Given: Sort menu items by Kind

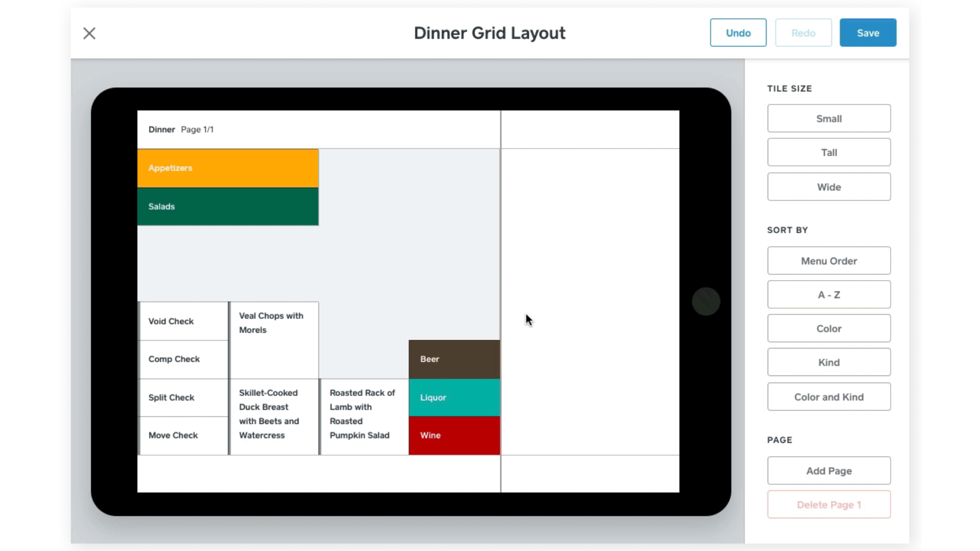Looking at the screenshot, I should [x=828, y=363].
